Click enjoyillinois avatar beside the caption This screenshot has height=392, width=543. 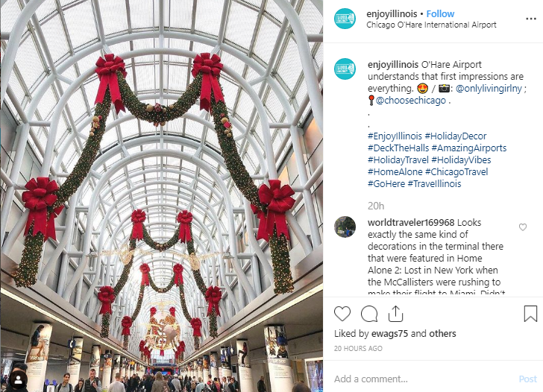coord(345,69)
